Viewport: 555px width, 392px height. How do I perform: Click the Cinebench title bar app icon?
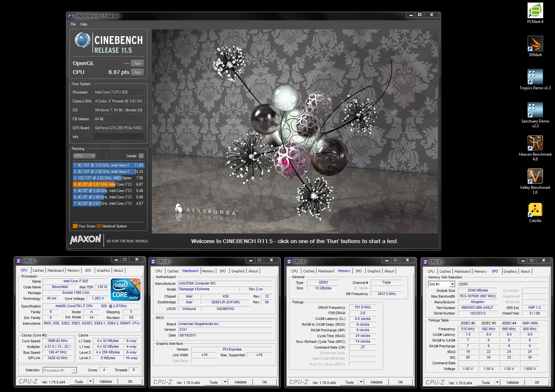point(71,16)
